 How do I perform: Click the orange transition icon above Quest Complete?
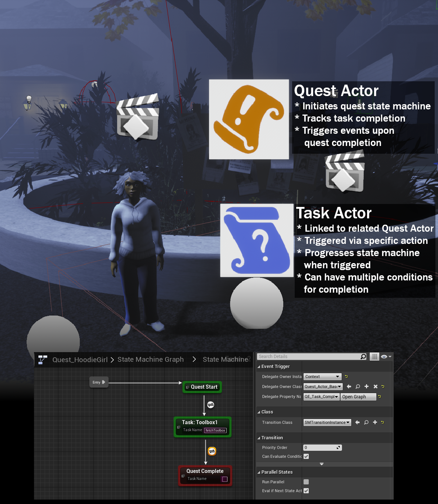[x=212, y=451]
